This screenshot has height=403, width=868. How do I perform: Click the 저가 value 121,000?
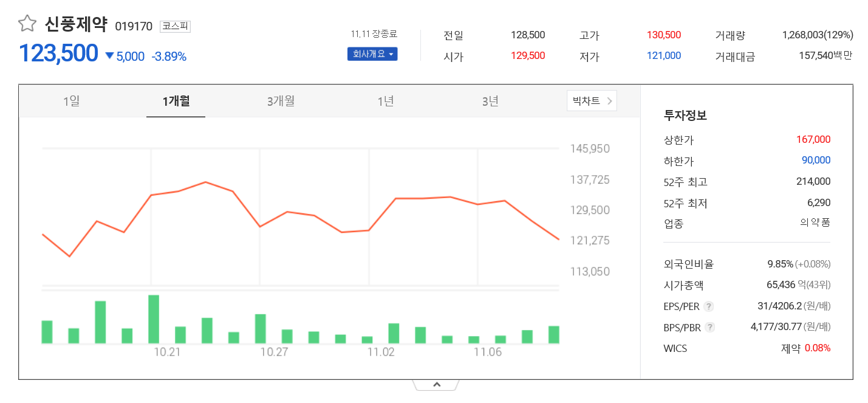(664, 56)
